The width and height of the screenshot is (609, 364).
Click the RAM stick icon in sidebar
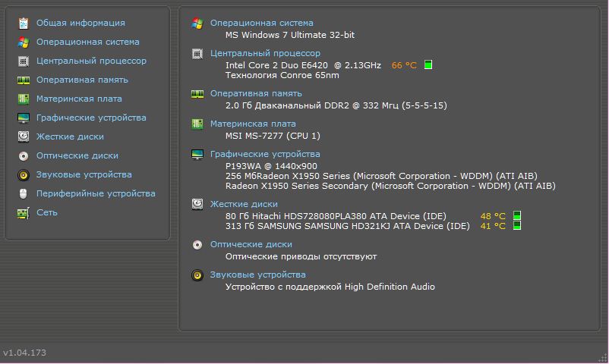click(23, 80)
